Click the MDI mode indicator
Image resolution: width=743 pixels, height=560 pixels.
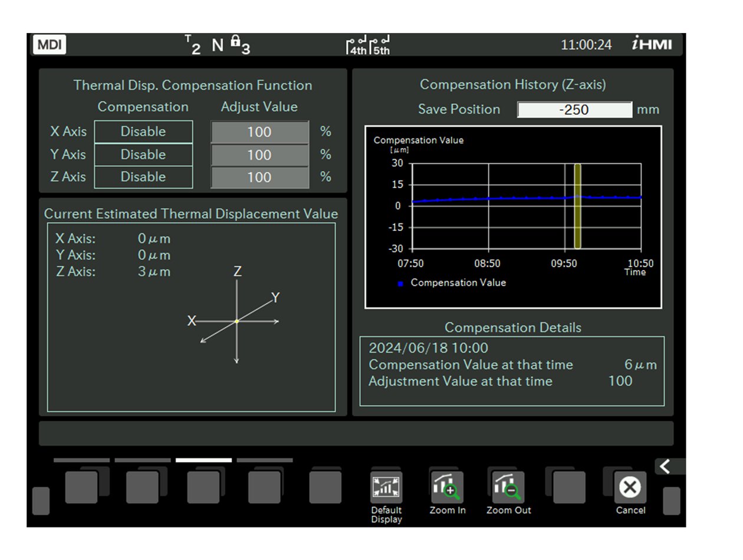[x=49, y=45]
